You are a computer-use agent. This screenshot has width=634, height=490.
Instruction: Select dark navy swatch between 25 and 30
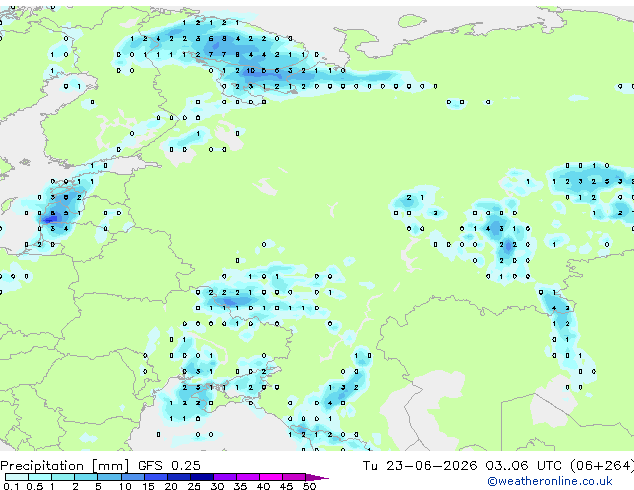202,477
